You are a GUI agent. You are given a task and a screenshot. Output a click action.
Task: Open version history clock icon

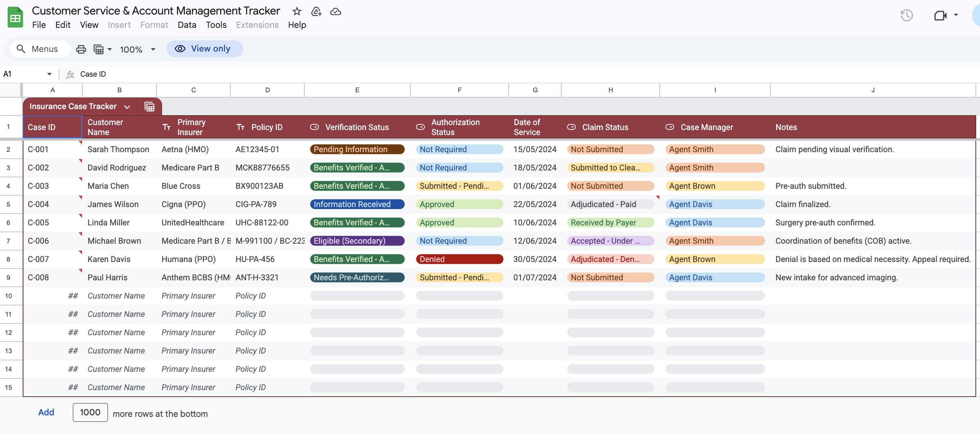[x=907, y=16]
